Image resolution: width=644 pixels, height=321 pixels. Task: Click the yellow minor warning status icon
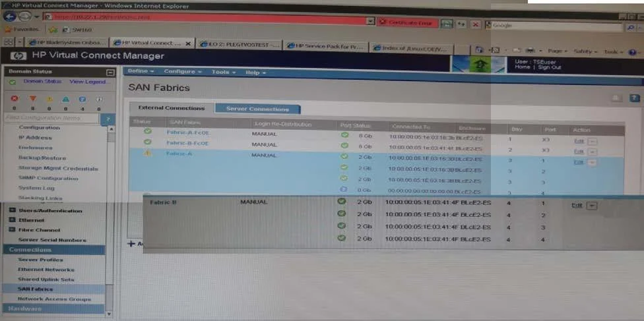click(49, 100)
